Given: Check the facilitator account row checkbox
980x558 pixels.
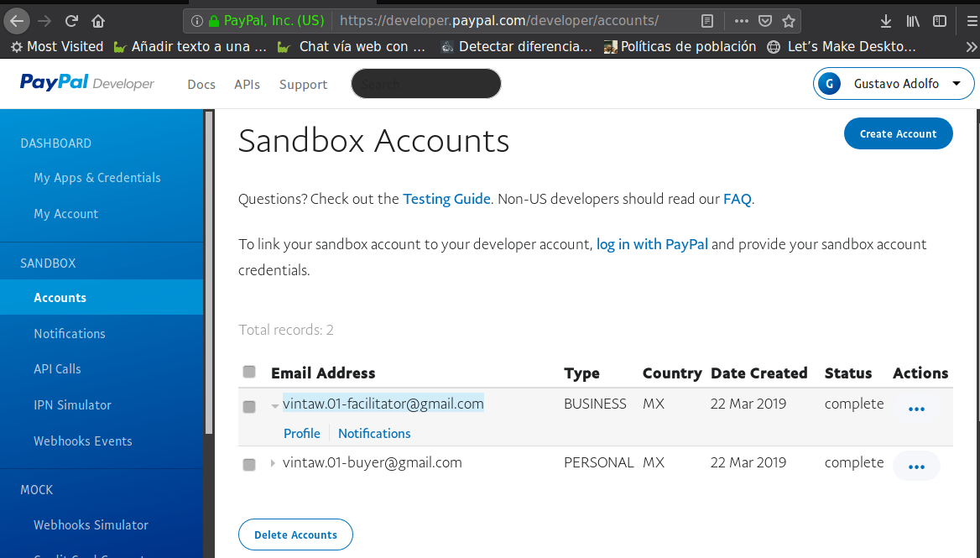Looking at the screenshot, I should 249,407.
